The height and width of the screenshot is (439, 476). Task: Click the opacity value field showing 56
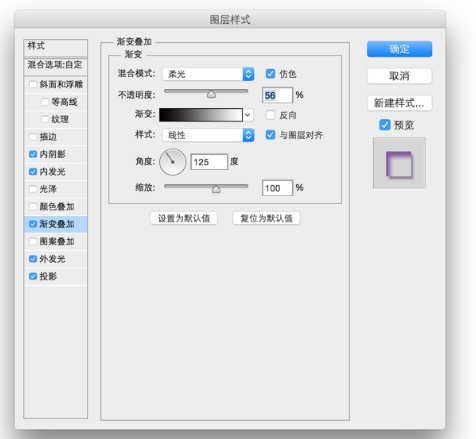[277, 95]
